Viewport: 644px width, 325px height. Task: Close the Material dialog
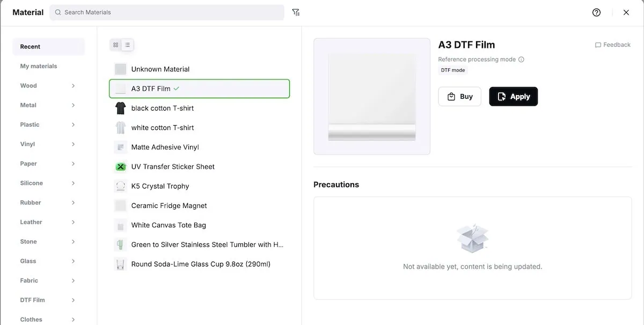(x=626, y=12)
